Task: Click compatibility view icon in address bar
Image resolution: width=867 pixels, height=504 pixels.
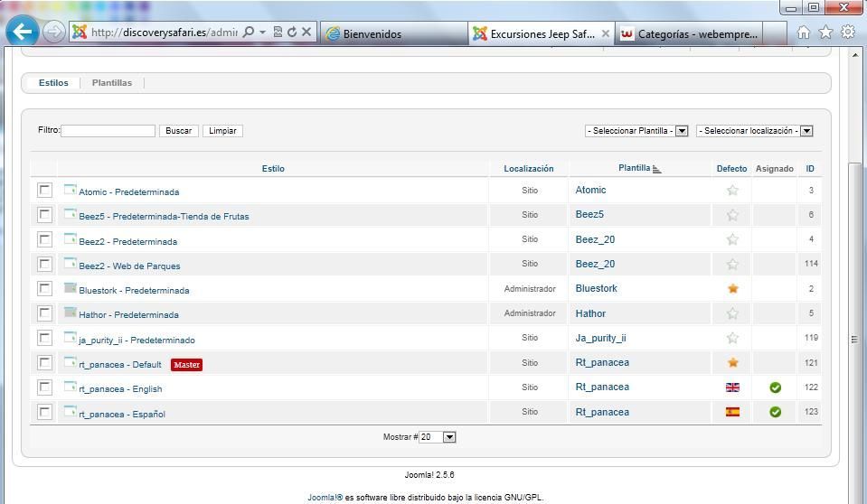Action: pyautogui.click(x=278, y=32)
